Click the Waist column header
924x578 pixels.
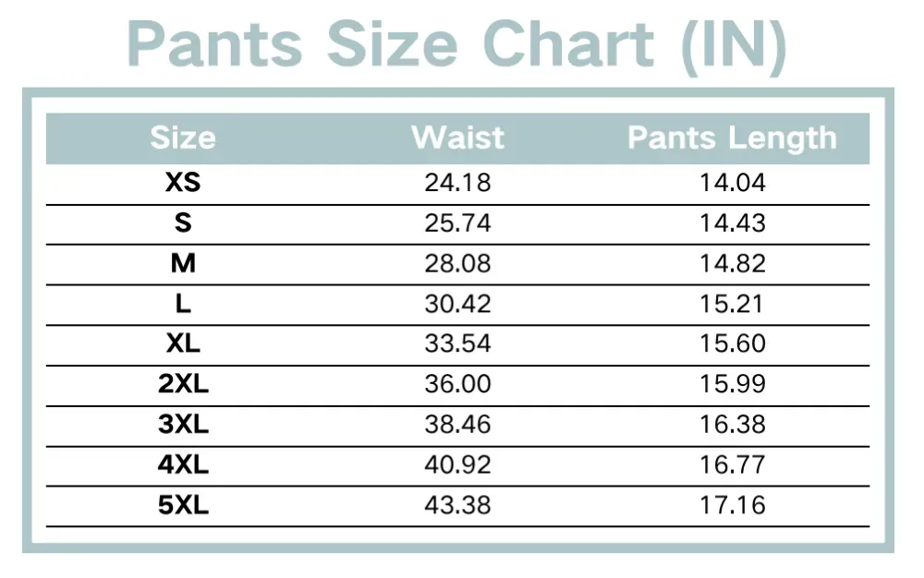tap(458, 138)
